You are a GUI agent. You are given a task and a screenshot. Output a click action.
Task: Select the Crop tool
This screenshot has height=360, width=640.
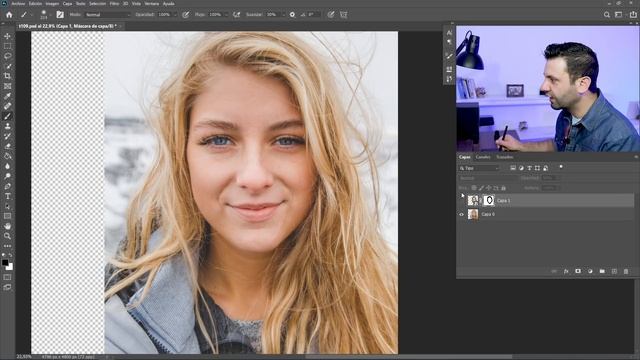tap(7, 76)
